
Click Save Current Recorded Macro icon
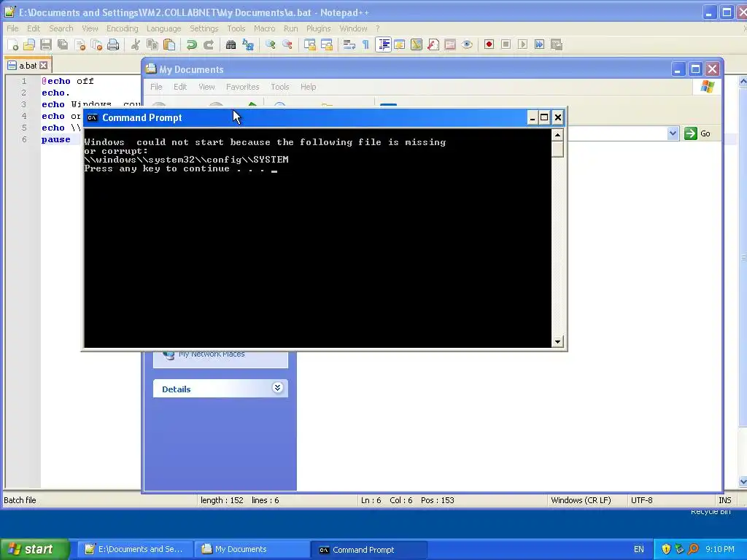(x=557, y=44)
